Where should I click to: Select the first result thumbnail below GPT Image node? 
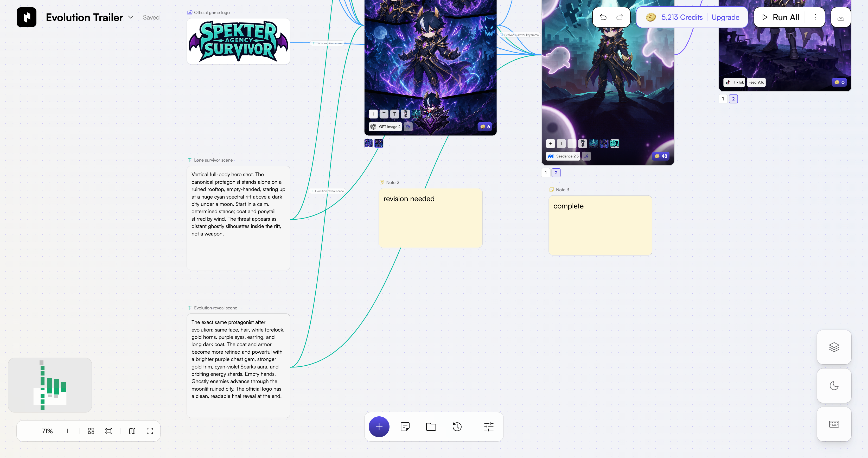click(368, 143)
